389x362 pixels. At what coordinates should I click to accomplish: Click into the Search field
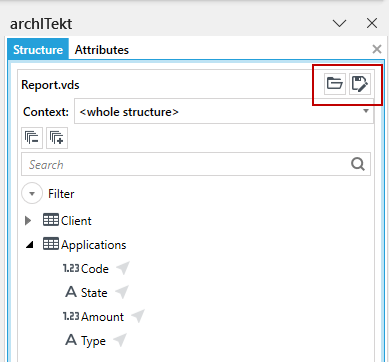(196, 164)
